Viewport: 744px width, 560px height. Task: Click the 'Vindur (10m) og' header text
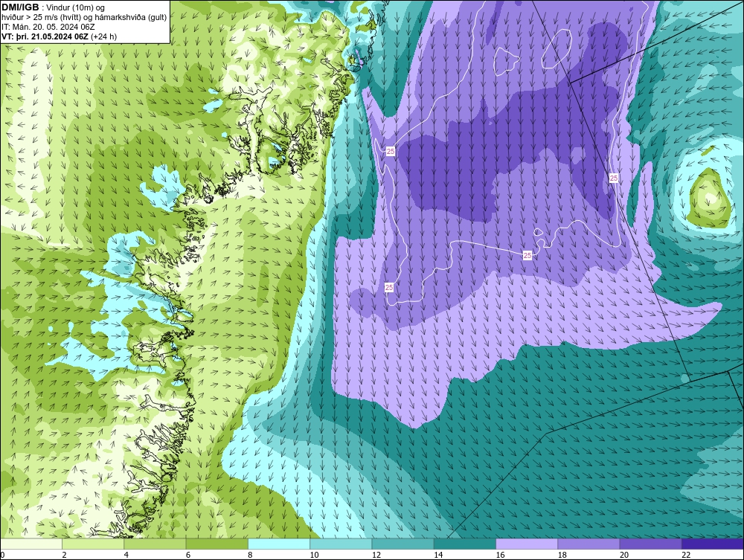point(77,7)
